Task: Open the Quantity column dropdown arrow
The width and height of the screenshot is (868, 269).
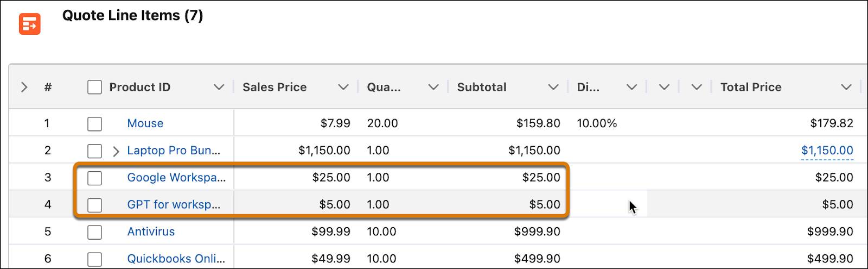Action: pos(433,87)
